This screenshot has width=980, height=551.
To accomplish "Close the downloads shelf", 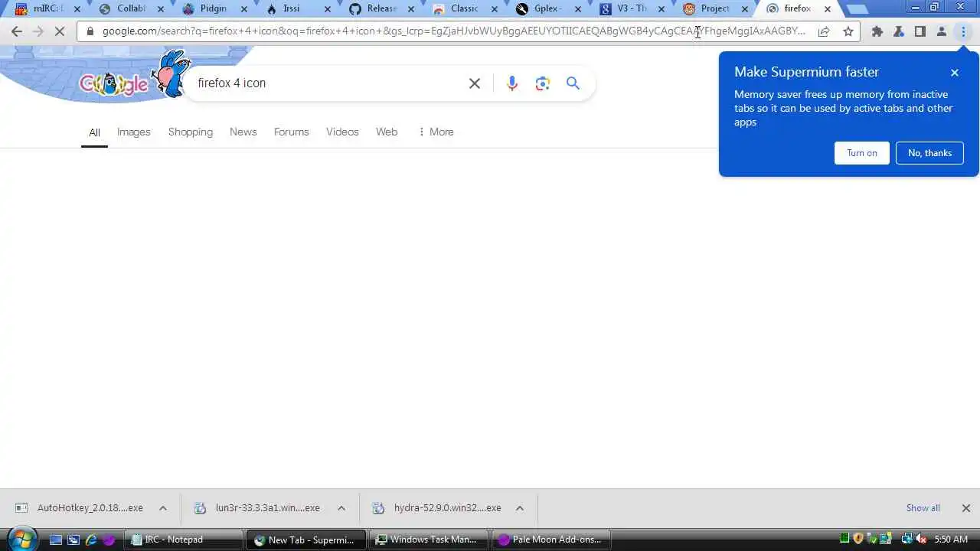I will coord(966,508).
